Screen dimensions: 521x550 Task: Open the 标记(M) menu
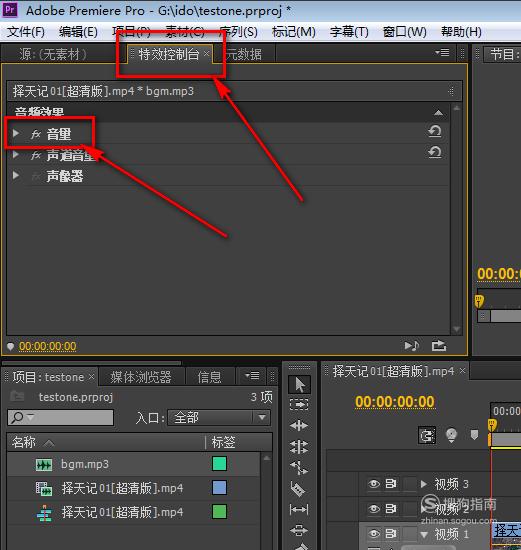point(294,32)
